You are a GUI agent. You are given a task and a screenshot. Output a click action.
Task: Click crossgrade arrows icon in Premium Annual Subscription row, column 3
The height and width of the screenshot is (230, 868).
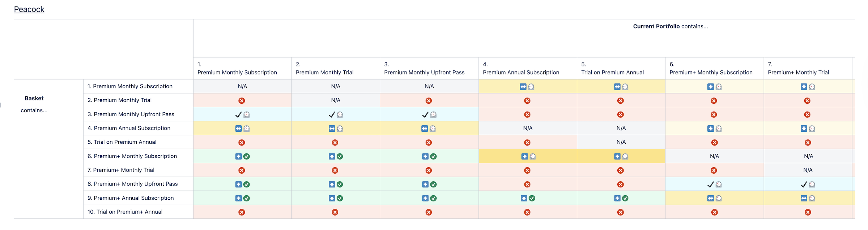click(425, 129)
